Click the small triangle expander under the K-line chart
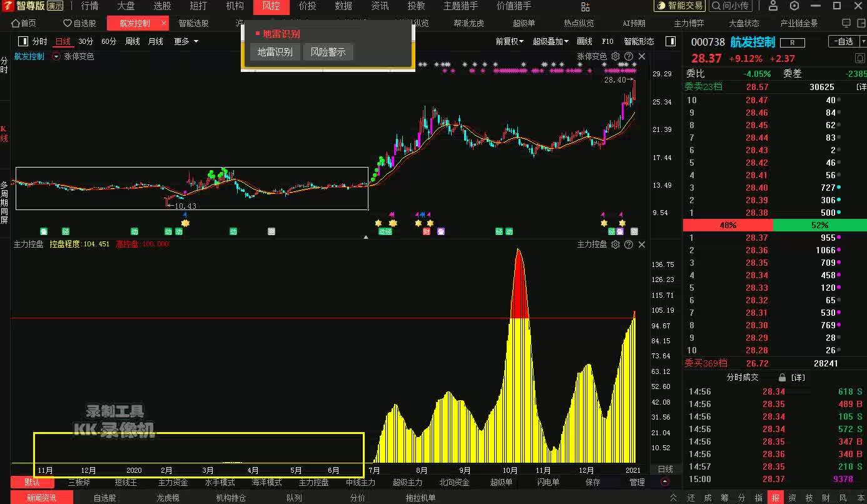This screenshot has height=504, width=867. click(x=366, y=236)
